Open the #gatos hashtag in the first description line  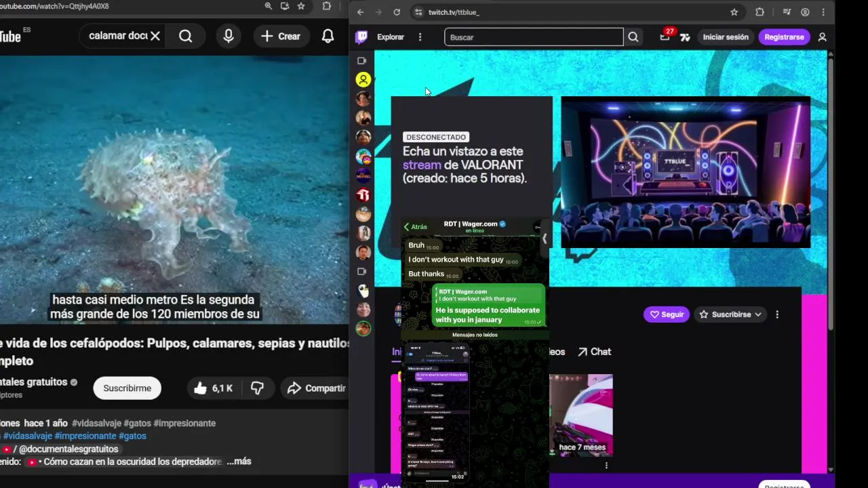[137, 423]
